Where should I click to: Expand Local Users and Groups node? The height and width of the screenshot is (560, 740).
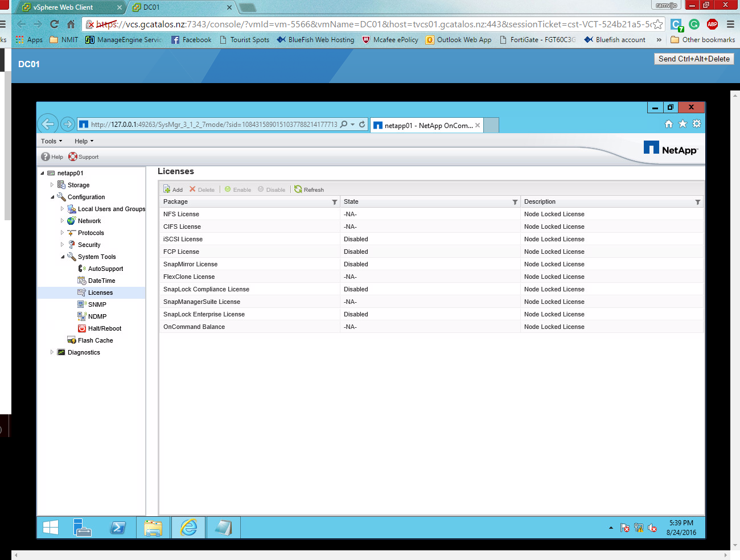62,209
